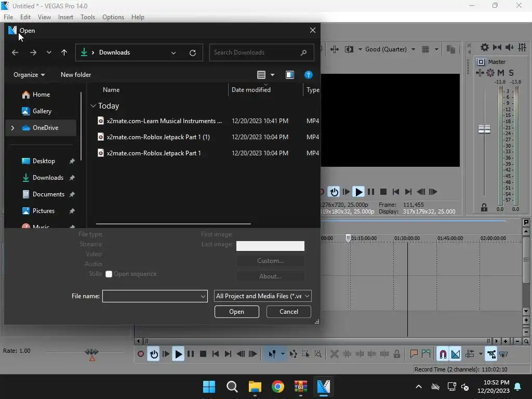Open Overlays grid dropdown arrow
Viewport: 532px width, 399px height.
coord(436,49)
